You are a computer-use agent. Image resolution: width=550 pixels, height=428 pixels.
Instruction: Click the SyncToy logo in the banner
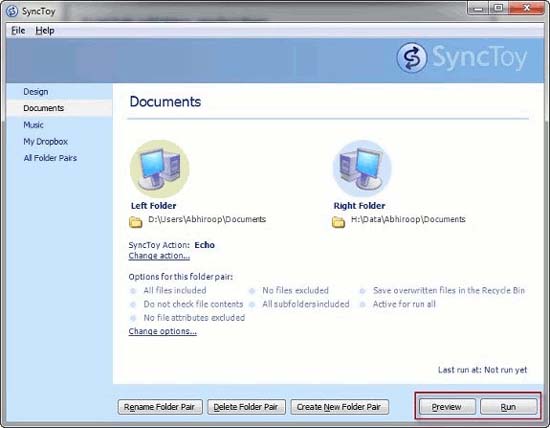pyautogui.click(x=462, y=58)
